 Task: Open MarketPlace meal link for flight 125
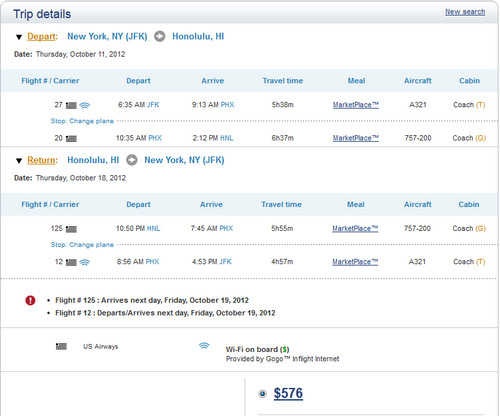(355, 229)
